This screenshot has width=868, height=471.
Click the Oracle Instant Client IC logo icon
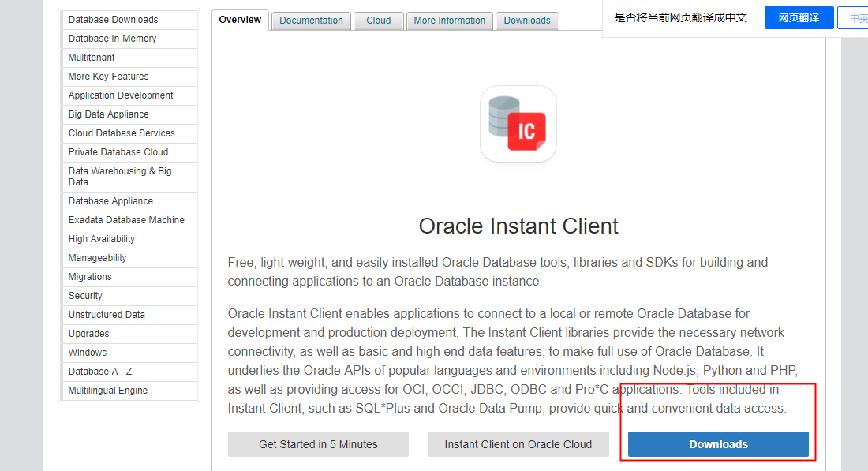518,124
